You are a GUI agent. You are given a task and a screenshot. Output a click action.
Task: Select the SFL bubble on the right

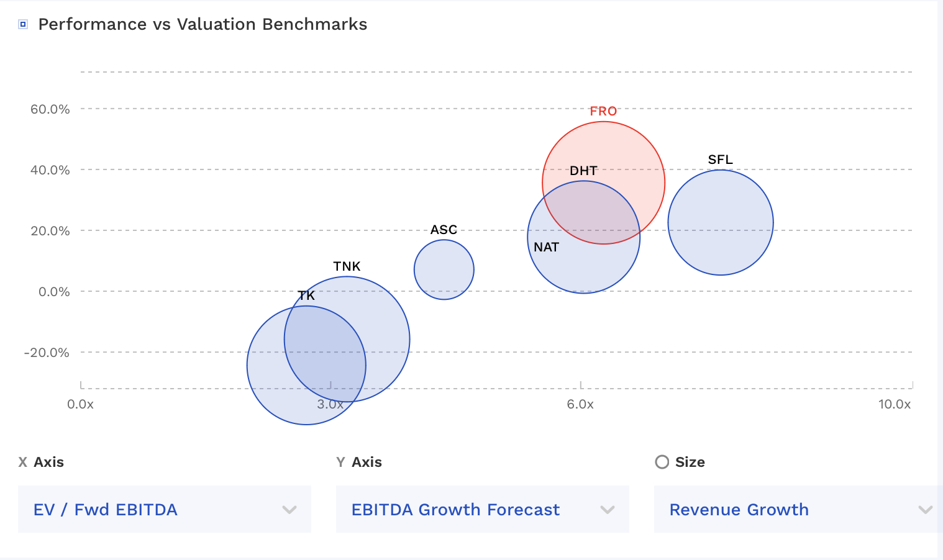click(x=720, y=222)
